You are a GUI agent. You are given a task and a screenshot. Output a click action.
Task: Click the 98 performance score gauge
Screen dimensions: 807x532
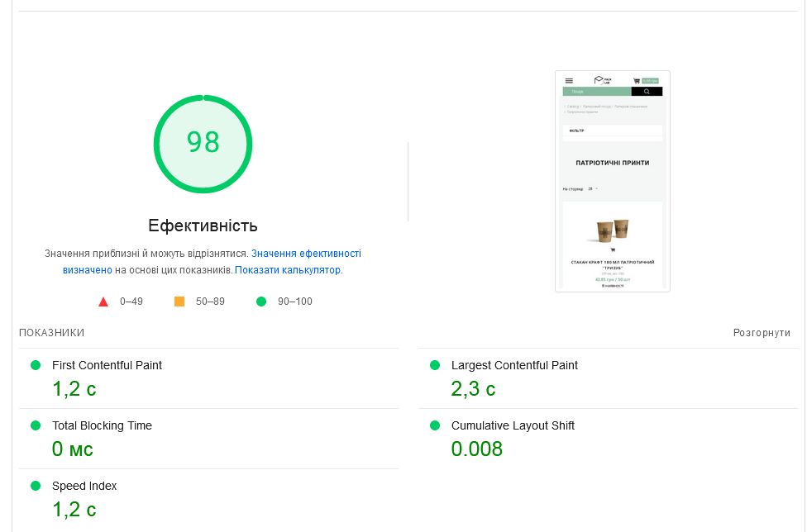point(203,143)
